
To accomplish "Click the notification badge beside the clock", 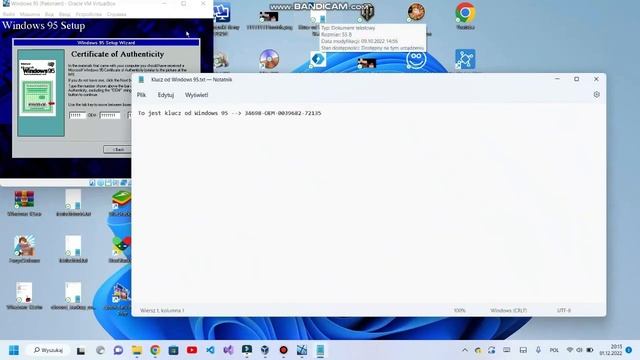I will 629,350.
